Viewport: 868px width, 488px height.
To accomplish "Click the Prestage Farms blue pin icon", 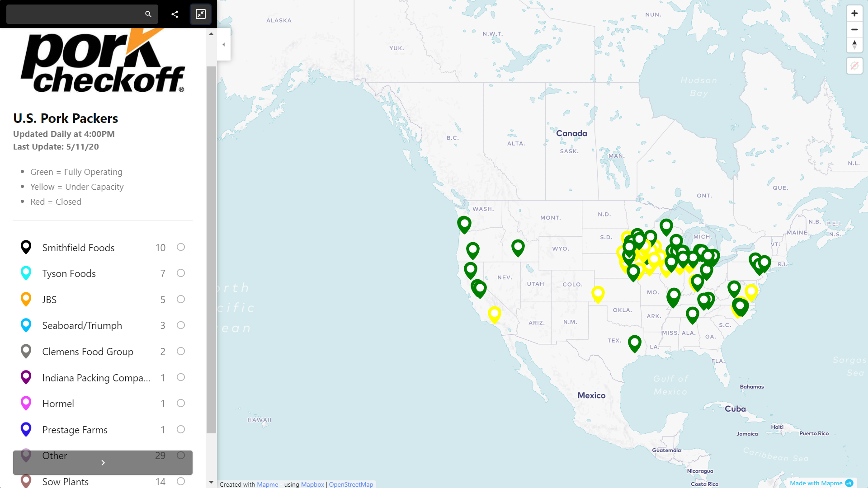I will 26,429.
